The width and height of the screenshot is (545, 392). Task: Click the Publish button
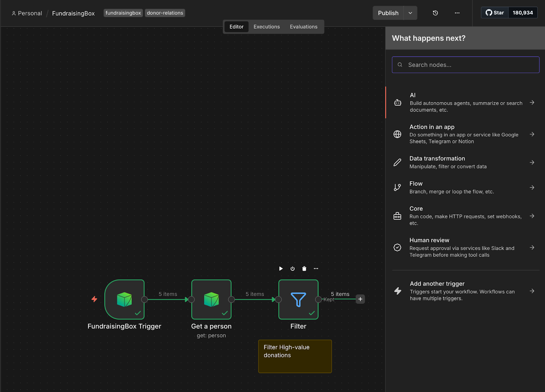[388, 13]
